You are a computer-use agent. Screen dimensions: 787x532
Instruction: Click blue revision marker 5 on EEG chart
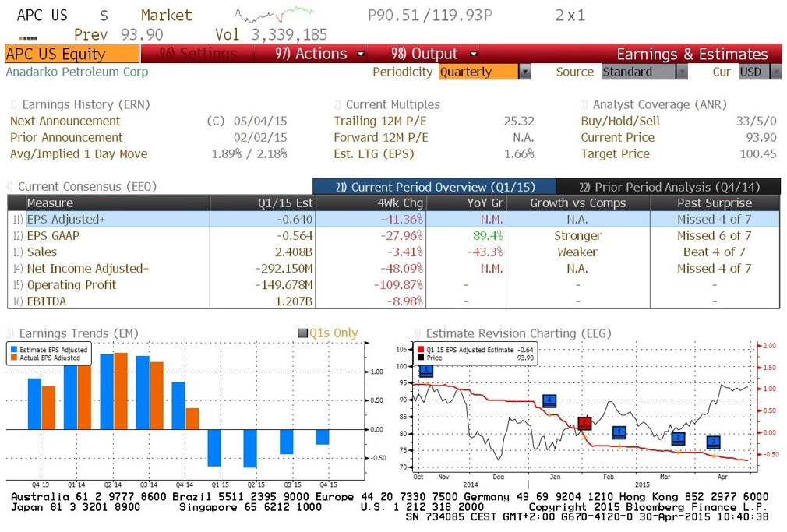coord(425,371)
